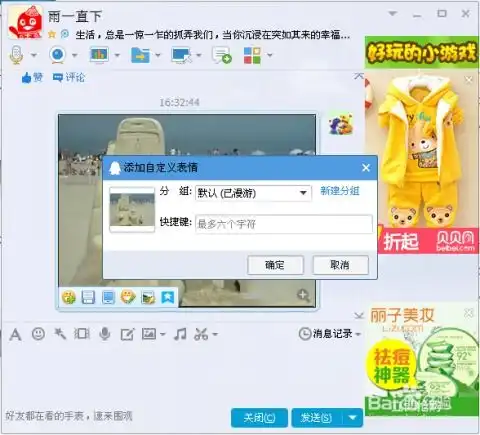
Task: Click the blue star bookmark icon
Action: pyautogui.click(x=168, y=297)
